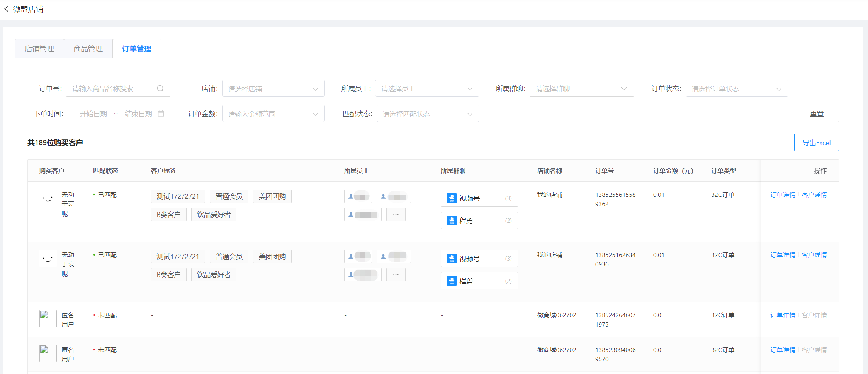Click order number 1385255615589362
The height and width of the screenshot is (374, 868).
615,199
